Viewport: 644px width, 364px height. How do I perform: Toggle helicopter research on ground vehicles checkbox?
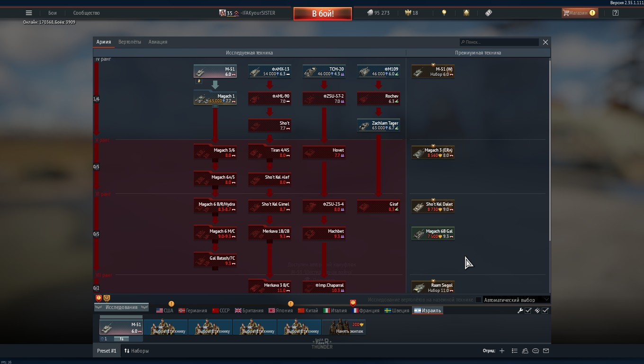(478, 300)
